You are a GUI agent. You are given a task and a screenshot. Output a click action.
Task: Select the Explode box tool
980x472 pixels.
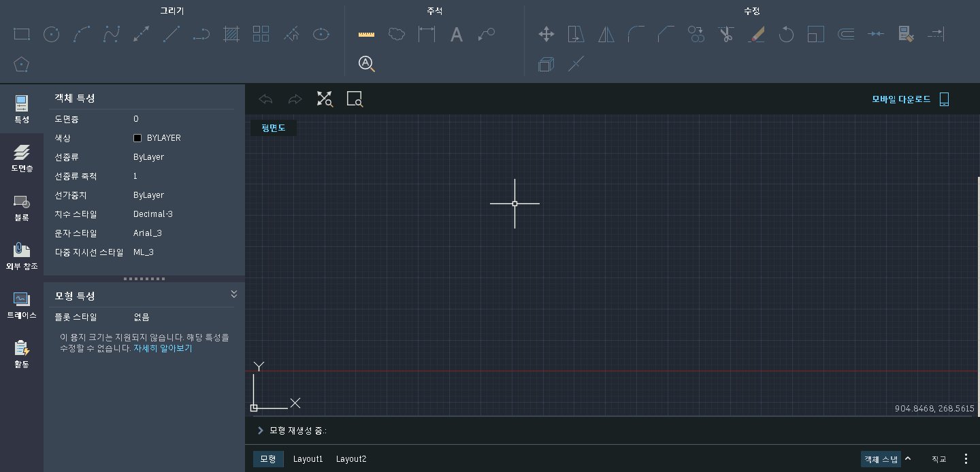click(x=546, y=65)
